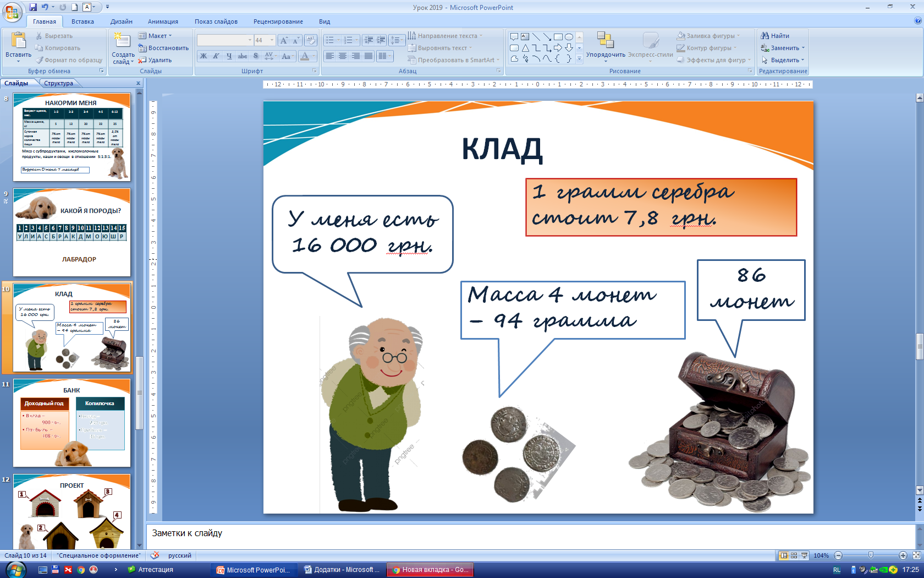Open Review (Рецензирование) tab
The width and height of the screenshot is (924, 578).
(278, 21)
